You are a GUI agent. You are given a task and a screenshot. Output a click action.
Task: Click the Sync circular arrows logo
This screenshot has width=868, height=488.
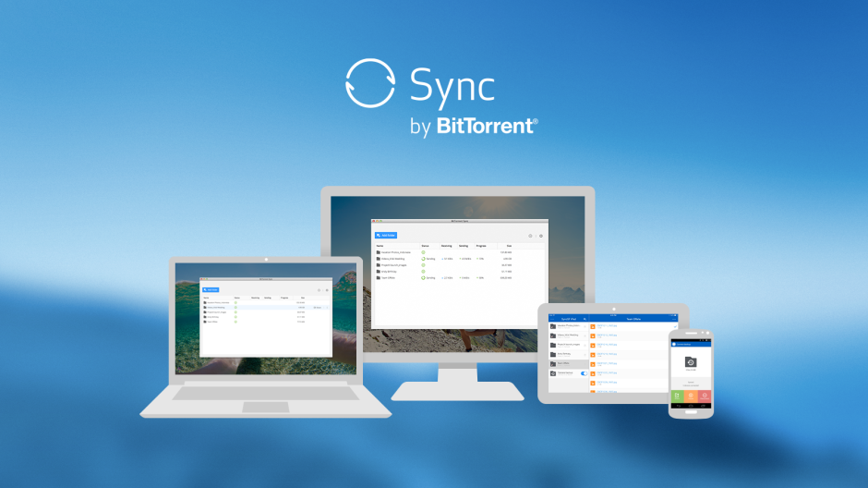(369, 84)
